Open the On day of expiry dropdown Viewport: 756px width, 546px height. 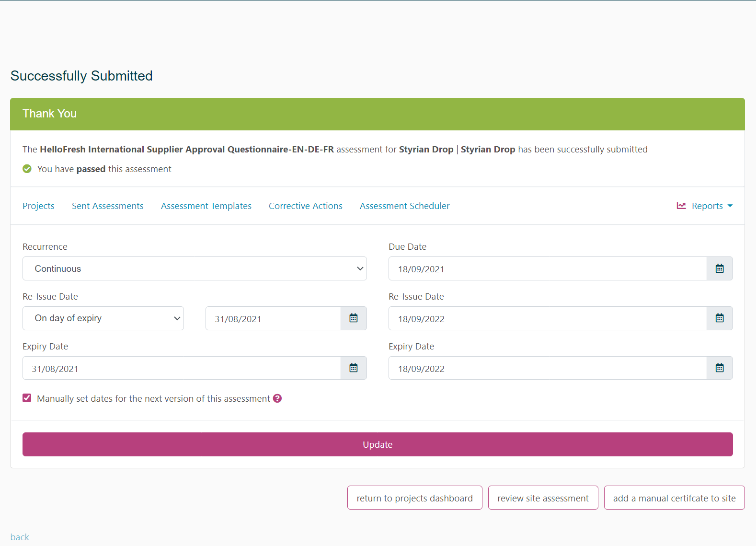(103, 318)
